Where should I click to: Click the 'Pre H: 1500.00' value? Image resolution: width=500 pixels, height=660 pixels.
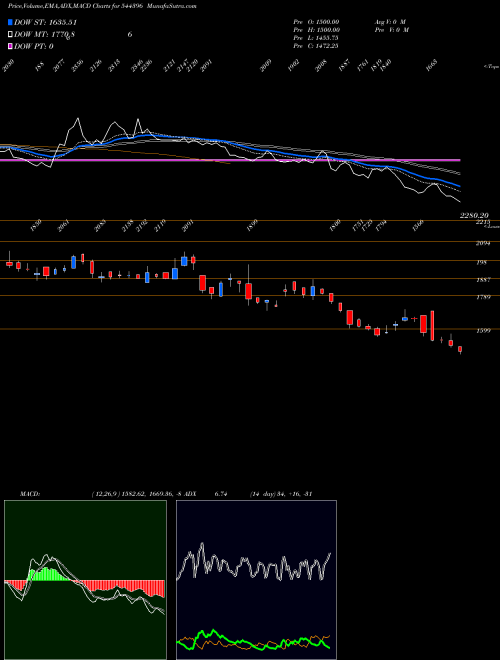click(x=316, y=30)
